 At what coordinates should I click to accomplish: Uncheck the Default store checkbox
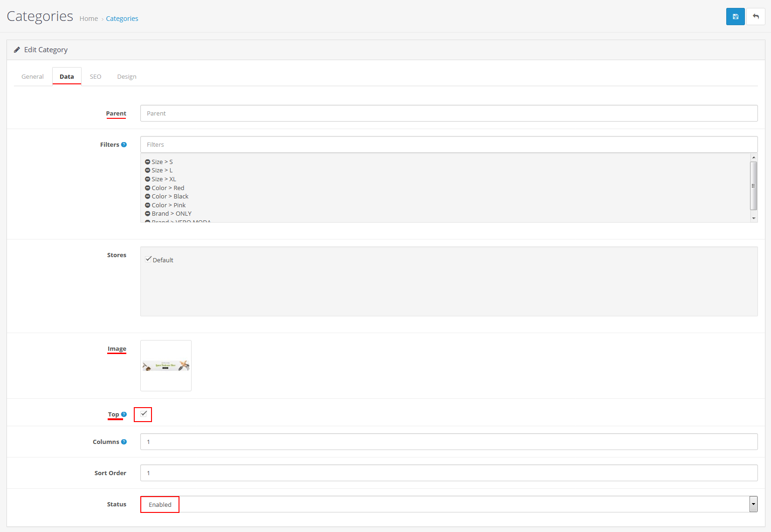[148, 259]
